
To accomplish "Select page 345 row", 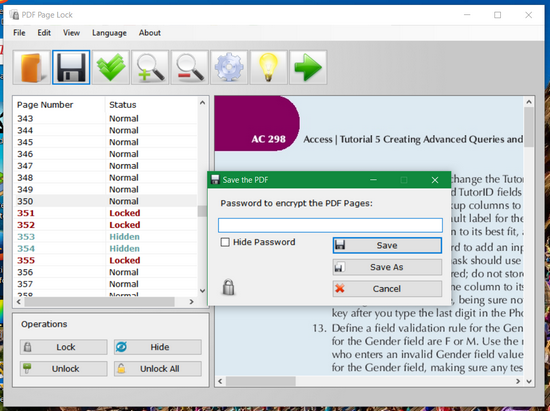I will (106, 142).
